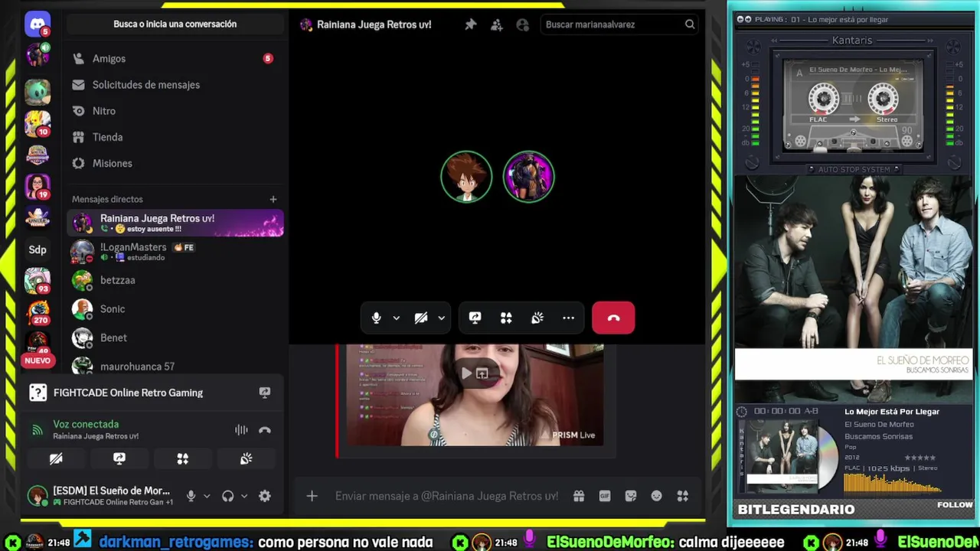
Task: Open betzzaa direct message
Action: coord(175,280)
